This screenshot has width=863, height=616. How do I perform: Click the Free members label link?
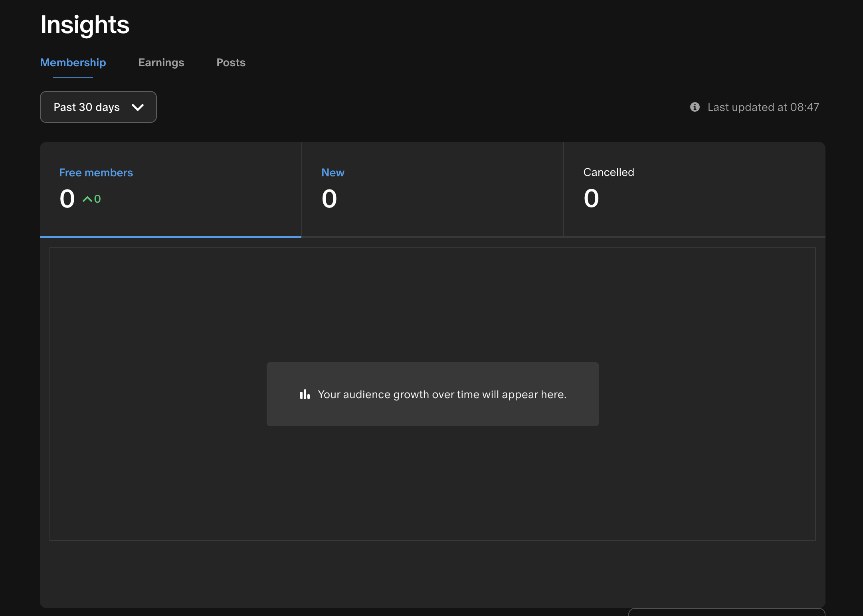pyautogui.click(x=96, y=172)
